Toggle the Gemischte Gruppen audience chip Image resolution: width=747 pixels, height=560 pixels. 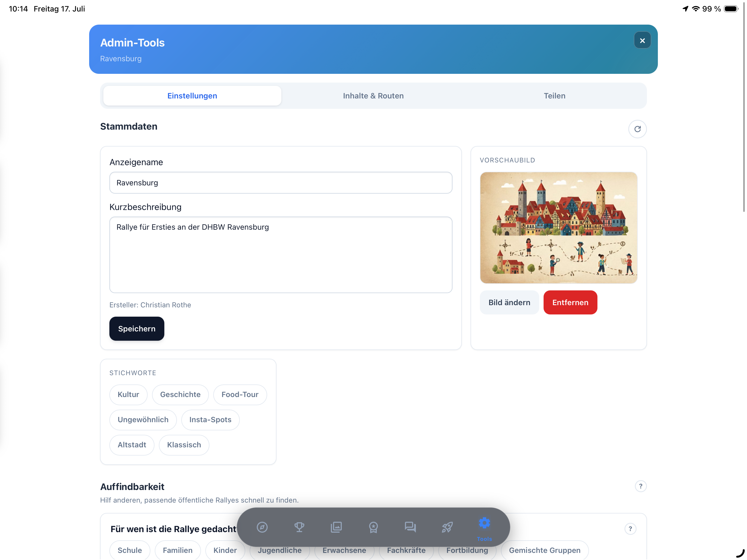tap(544, 550)
